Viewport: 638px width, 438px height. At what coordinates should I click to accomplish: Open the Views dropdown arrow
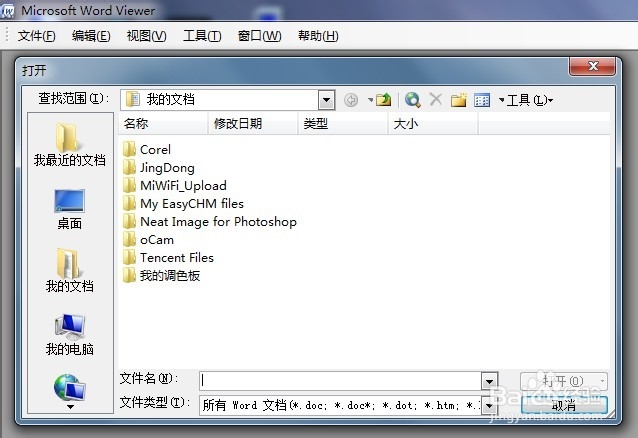pos(501,100)
